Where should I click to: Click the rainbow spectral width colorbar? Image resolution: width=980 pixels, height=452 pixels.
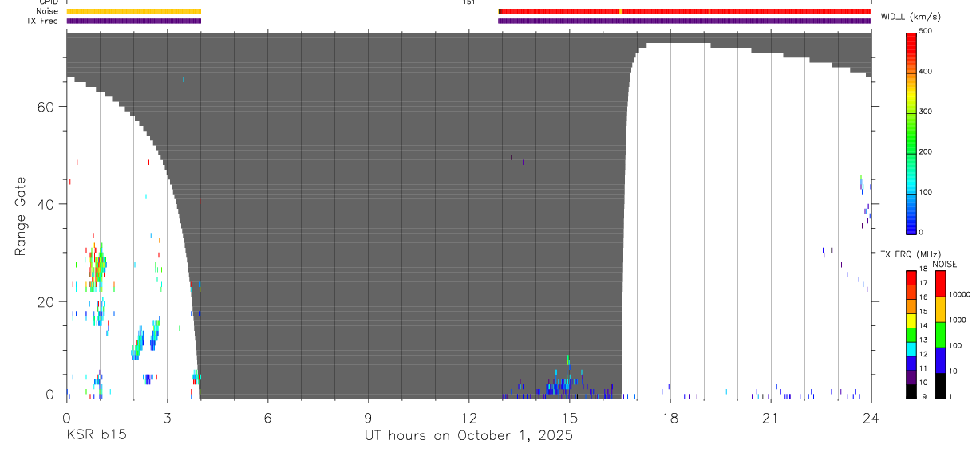(x=911, y=132)
